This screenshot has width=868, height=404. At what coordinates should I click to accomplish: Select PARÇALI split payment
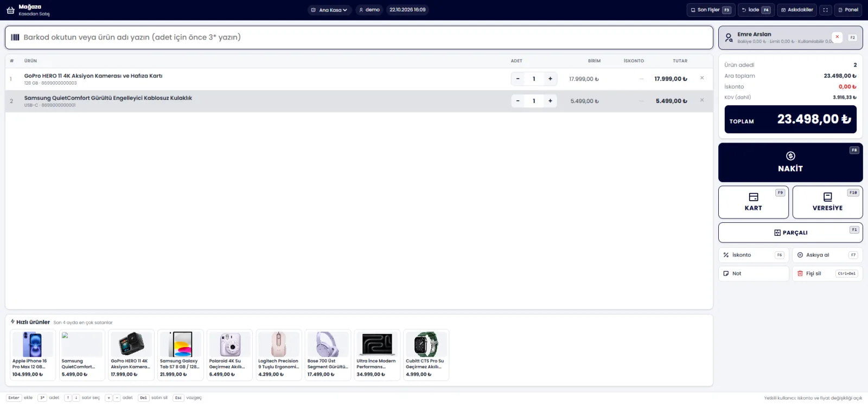click(x=790, y=233)
